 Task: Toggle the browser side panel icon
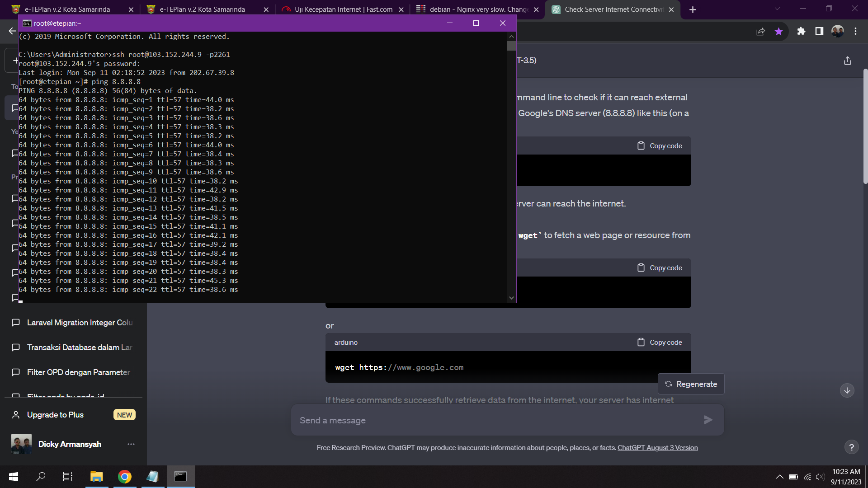pyautogui.click(x=819, y=31)
